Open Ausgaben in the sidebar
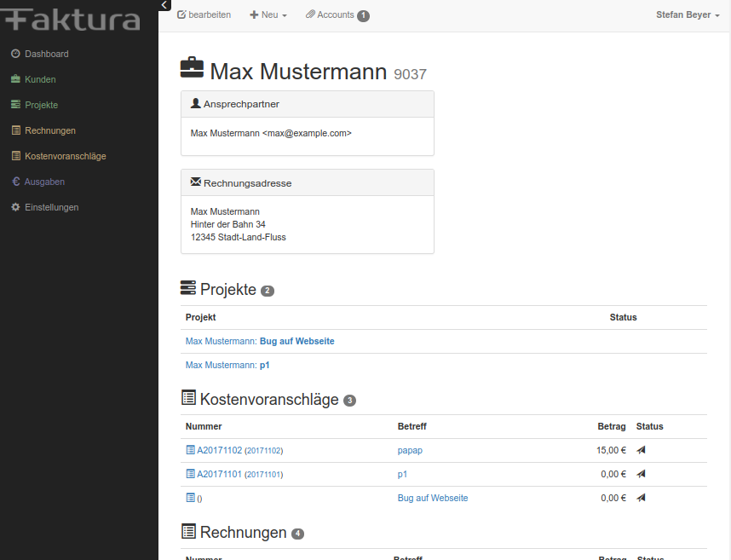This screenshot has height=560, width=731. pyautogui.click(x=44, y=182)
